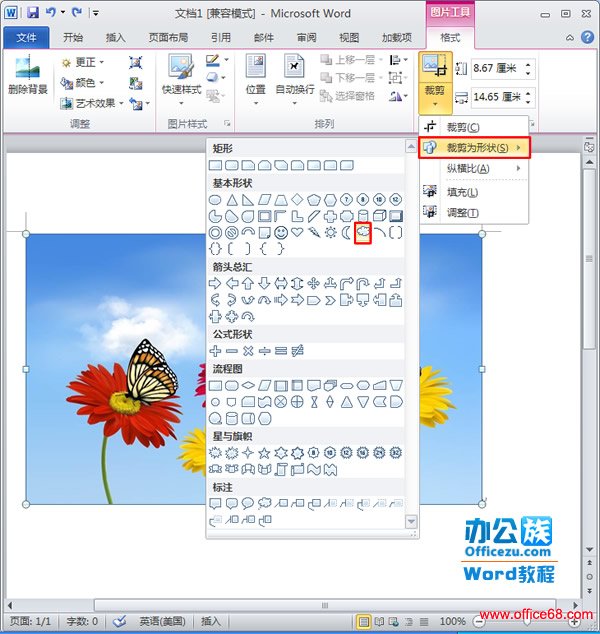The height and width of the screenshot is (634, 600).
Task: Choose the Cloud Callout shape
Action: 264,503
